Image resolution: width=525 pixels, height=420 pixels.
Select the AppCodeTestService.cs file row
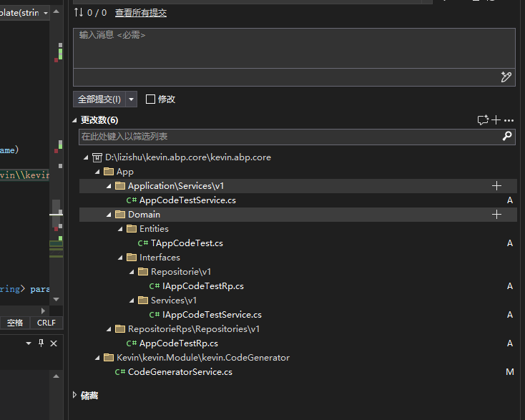[298, 200]
